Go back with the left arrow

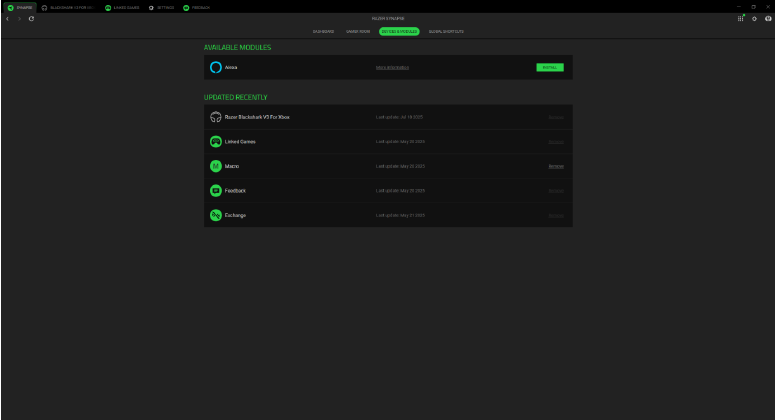coord(7,19)
